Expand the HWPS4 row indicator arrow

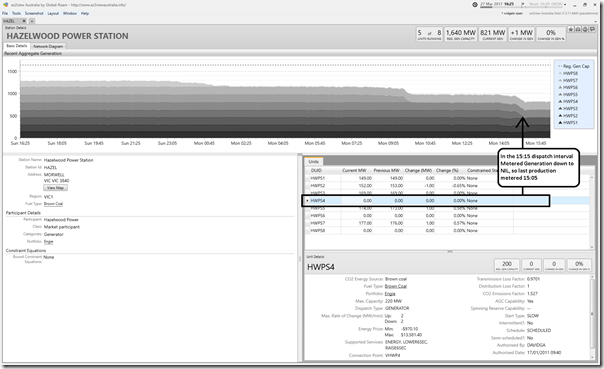(x=307, y=201)
